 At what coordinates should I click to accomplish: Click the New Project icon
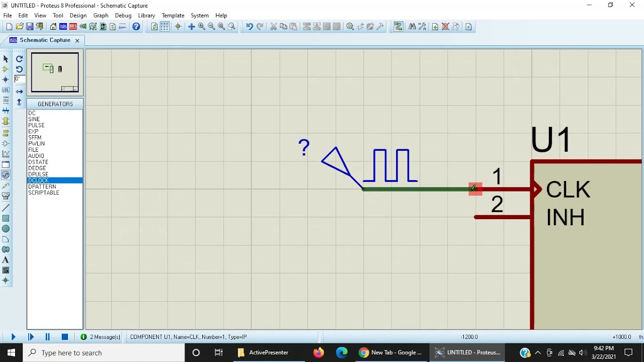(10, 27)
